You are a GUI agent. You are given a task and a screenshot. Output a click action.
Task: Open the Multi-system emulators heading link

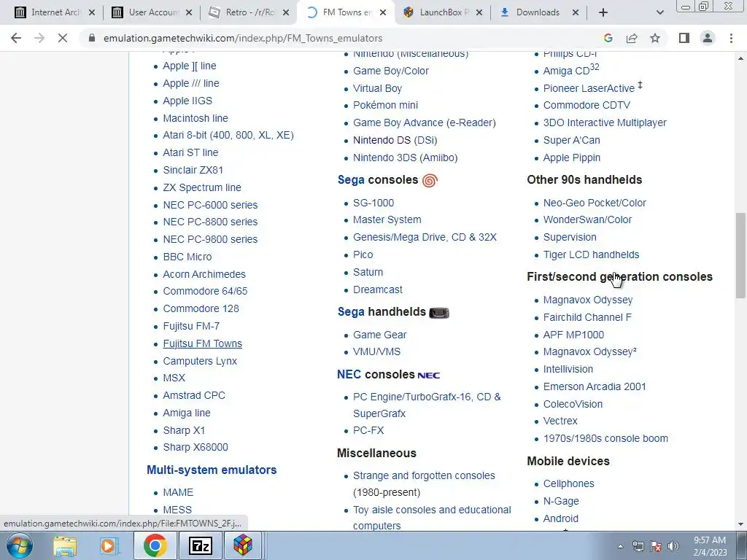(x=212, y=470)
